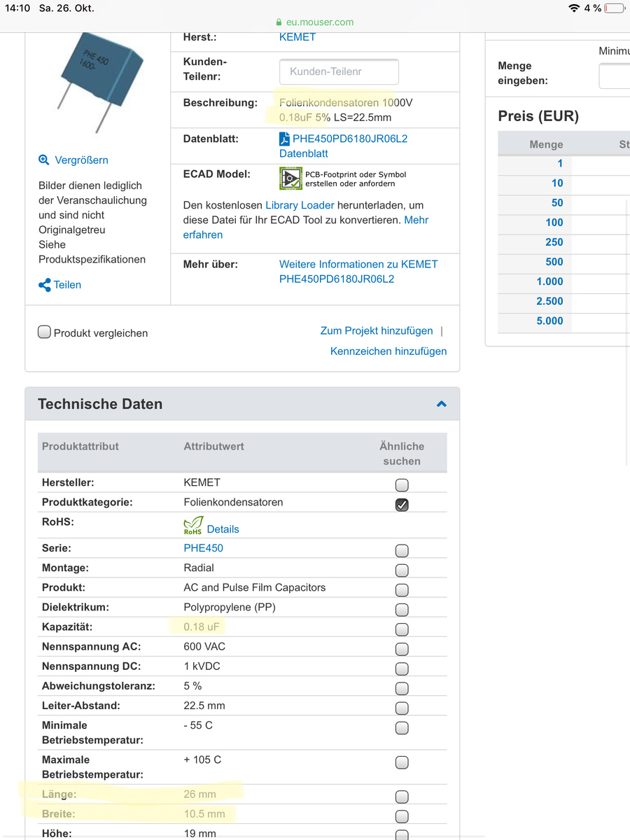
Task: Collapse the Technische Daten section
Action: pyautogui.click(x=442, y=404)
